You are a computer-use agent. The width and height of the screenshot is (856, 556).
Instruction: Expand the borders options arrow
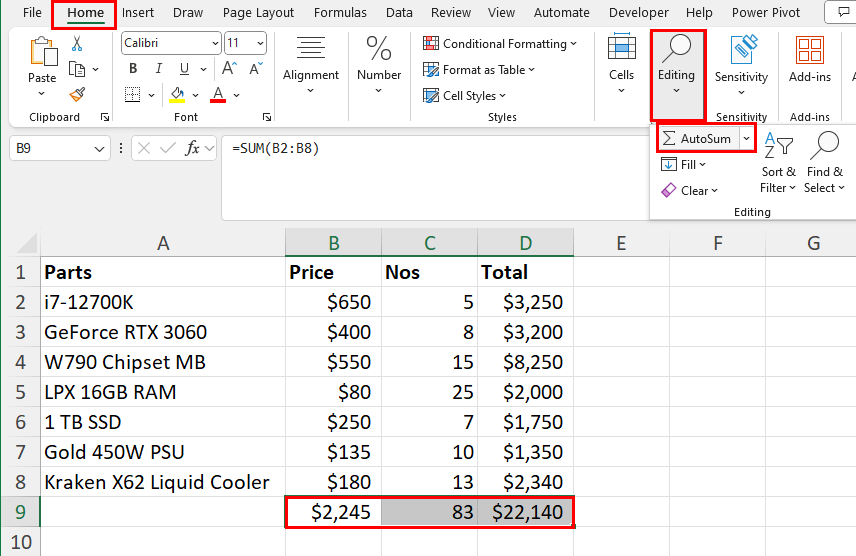151,95
